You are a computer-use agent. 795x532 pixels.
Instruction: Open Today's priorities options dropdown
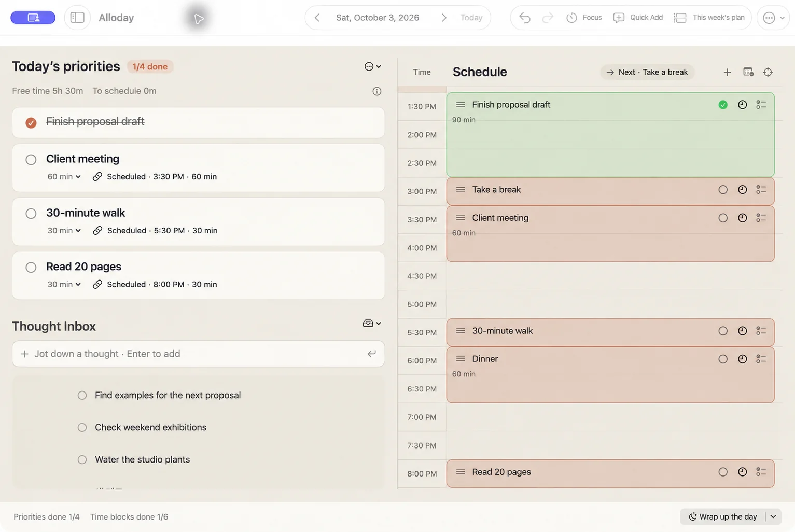click(x=373, y=66)
